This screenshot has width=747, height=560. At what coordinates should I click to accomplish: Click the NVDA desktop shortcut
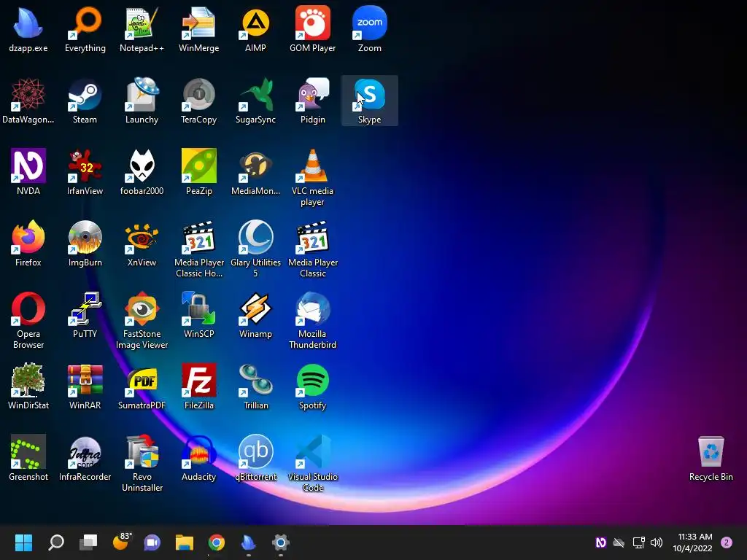click(x=28, y=171)
